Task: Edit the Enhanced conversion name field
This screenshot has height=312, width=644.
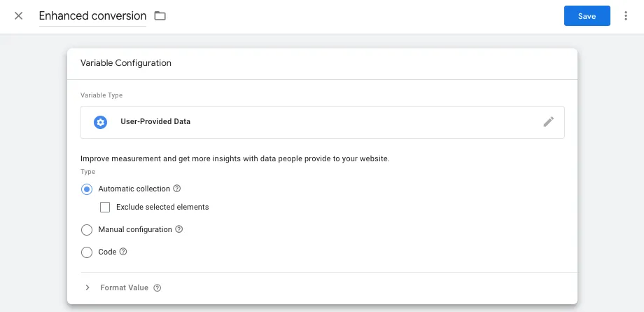Action: [x=92, y=16]
